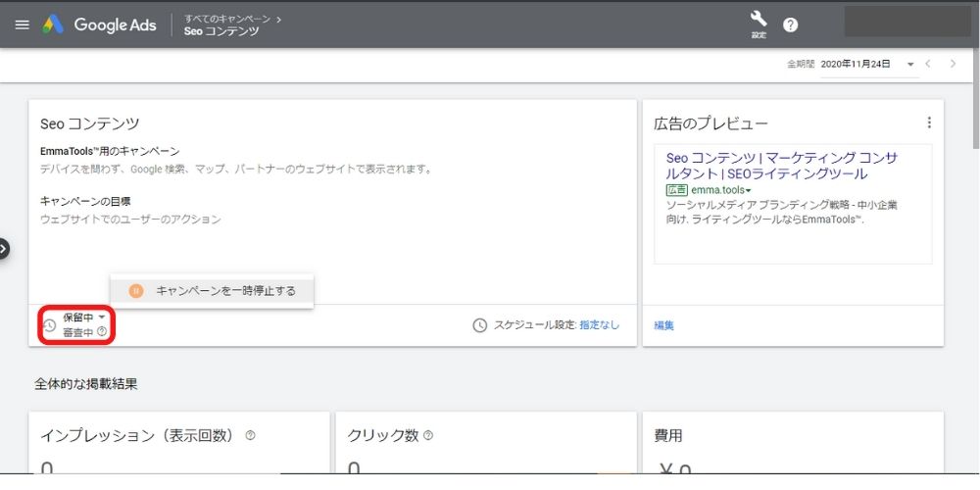Click the ad description text in preview
The width and height of the screenshot is (980, 490).
[781, 213]
